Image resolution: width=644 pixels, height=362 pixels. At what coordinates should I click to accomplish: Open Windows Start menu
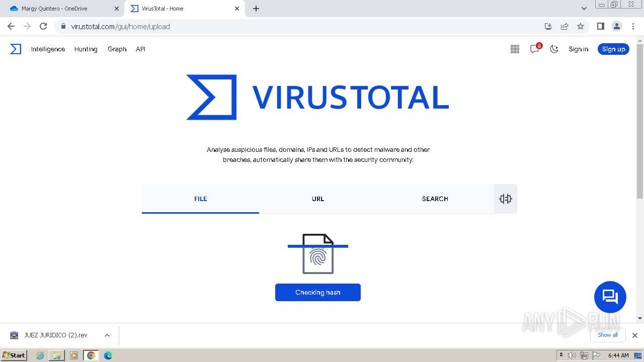click(14, 355)
